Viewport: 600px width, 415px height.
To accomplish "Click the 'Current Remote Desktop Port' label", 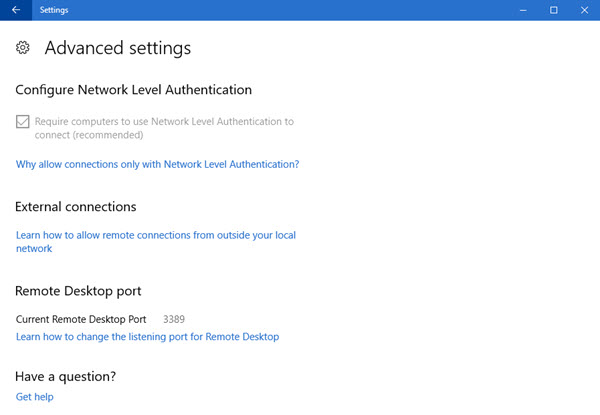I will [81, 319].
